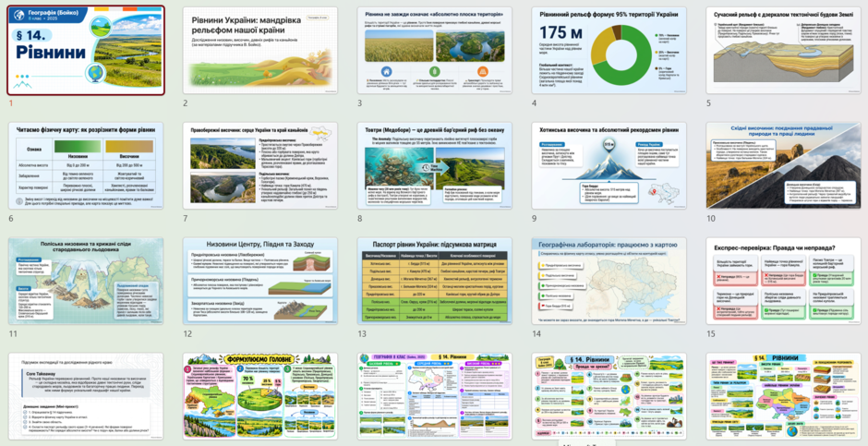Image resolution: width=868 pixels, height=446 pixels.
Task: Click slide number label '15'
Action: [711, 333]
